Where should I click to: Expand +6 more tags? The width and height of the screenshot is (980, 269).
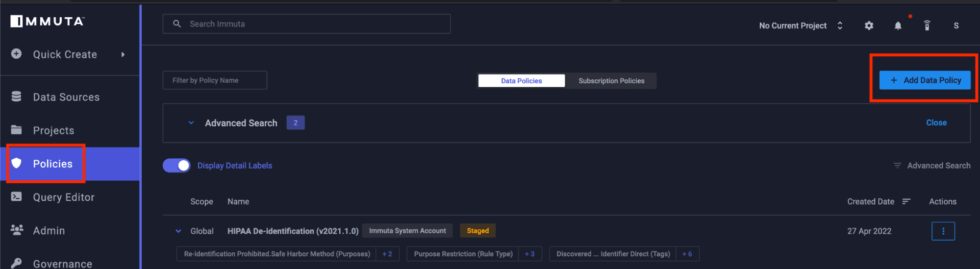click(687, 254)
